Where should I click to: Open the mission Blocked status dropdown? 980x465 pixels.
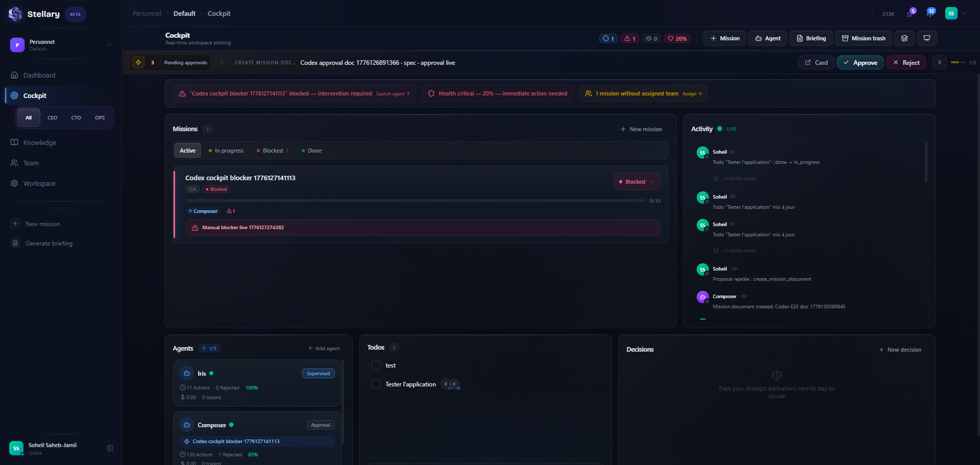[x=636, y=182]
